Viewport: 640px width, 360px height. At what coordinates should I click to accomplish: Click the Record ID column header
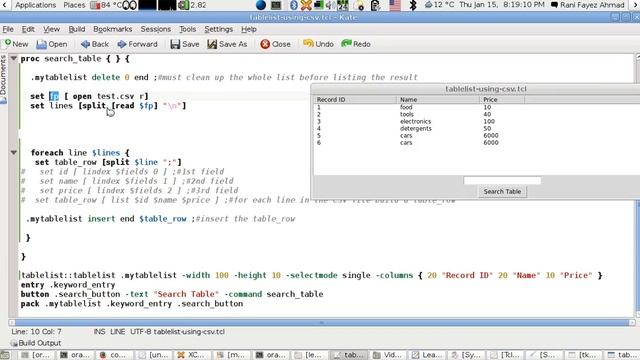click(355, 99)
